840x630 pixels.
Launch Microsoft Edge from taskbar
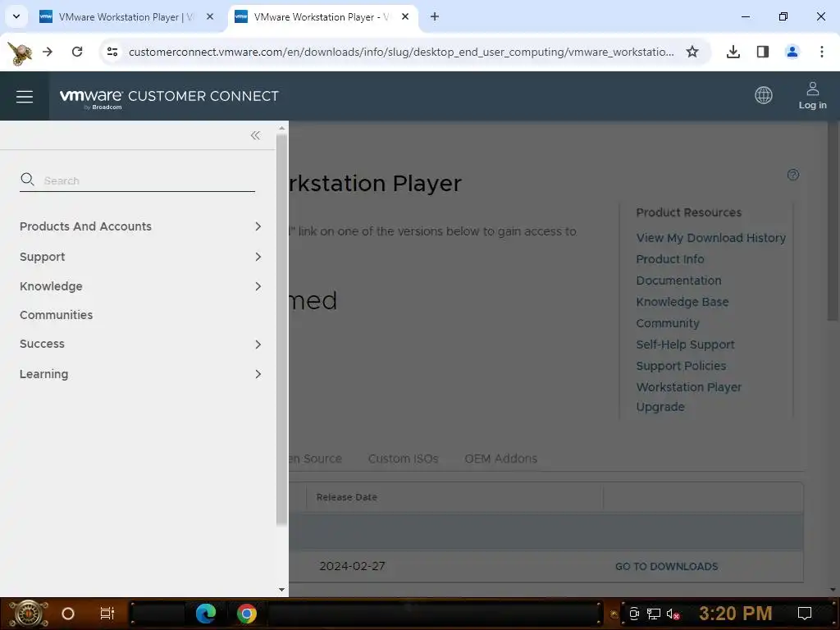(206, 614)
